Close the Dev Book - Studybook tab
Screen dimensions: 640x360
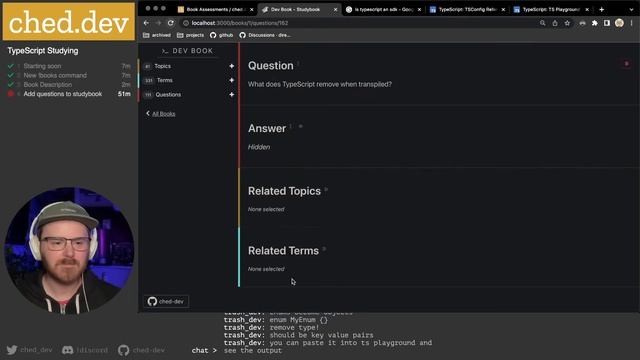(x=336, y=9)
